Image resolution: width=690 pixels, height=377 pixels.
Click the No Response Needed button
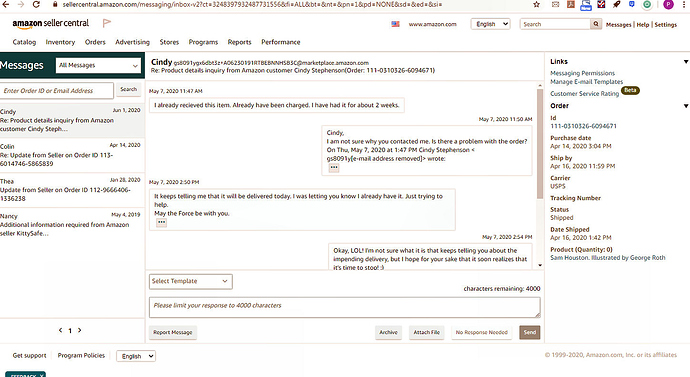tap(481, 333)
